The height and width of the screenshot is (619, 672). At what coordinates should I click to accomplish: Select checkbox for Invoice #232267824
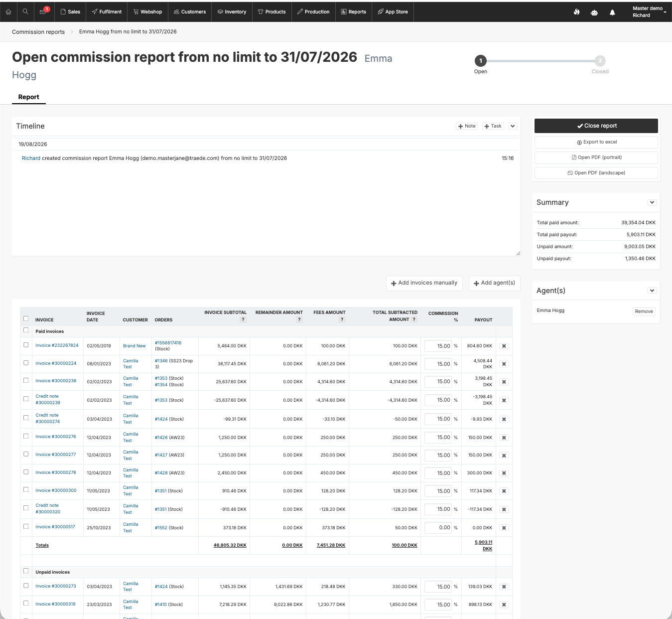pyautogui.click(x=26, y=344)
